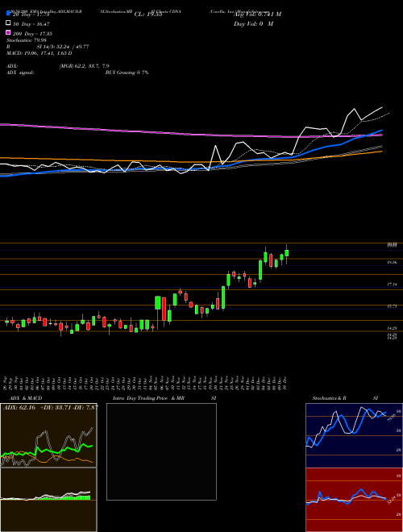Click the 'Day Vol: 0 M' text
Viewport: 403px width, 532px height.
253,24
